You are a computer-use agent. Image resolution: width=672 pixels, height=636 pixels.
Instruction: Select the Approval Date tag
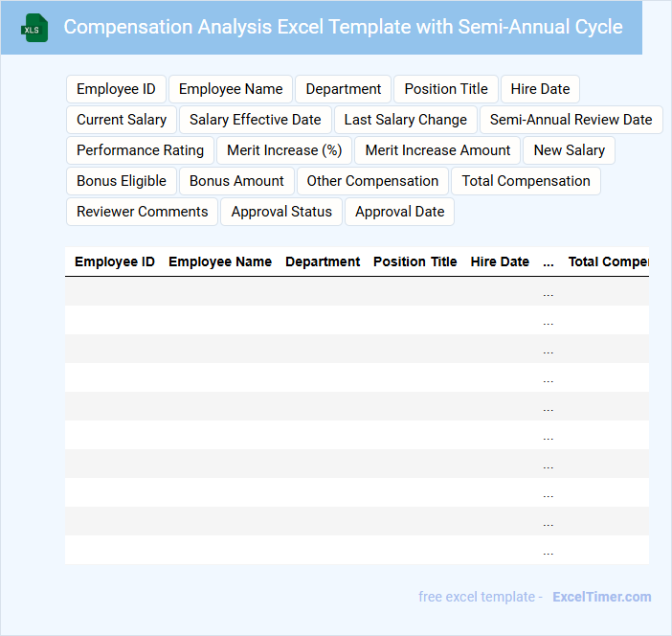pyautogui.click(x=399, y=212)
